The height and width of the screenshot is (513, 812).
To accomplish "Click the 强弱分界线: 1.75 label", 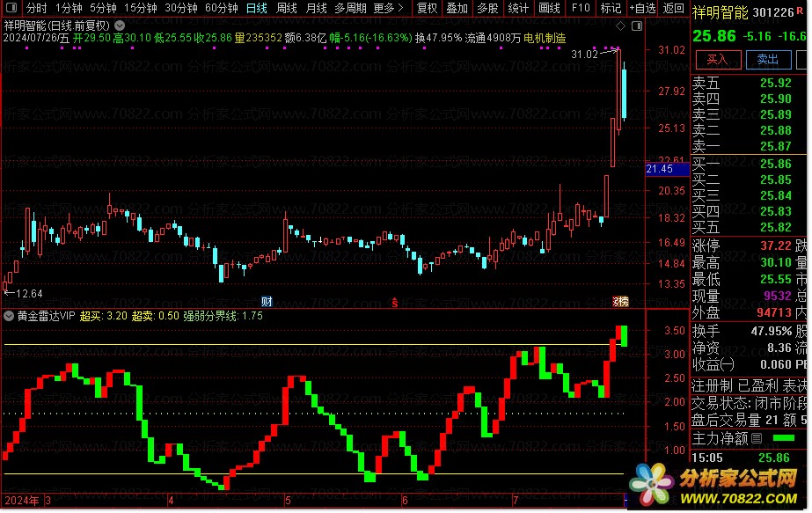I will click(x=223, y=316).
